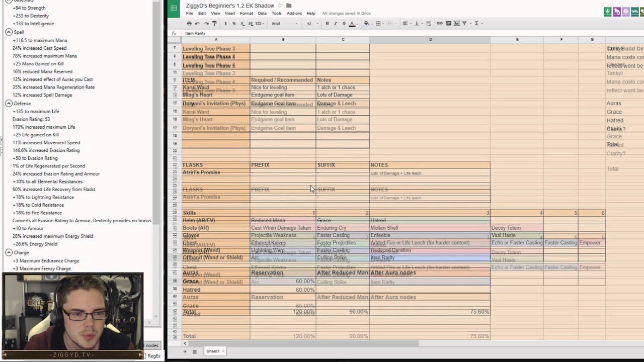Collapse the Spell stats section
Image resolution: width=644 pixels, height=362 pixels.
[9, 32]
